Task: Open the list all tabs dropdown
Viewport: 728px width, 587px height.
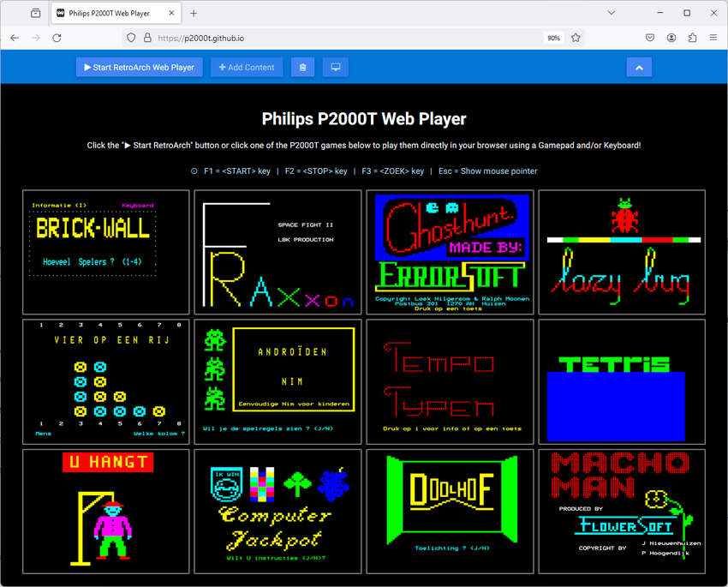Action: pyautogui.click(x=612, y=13)
